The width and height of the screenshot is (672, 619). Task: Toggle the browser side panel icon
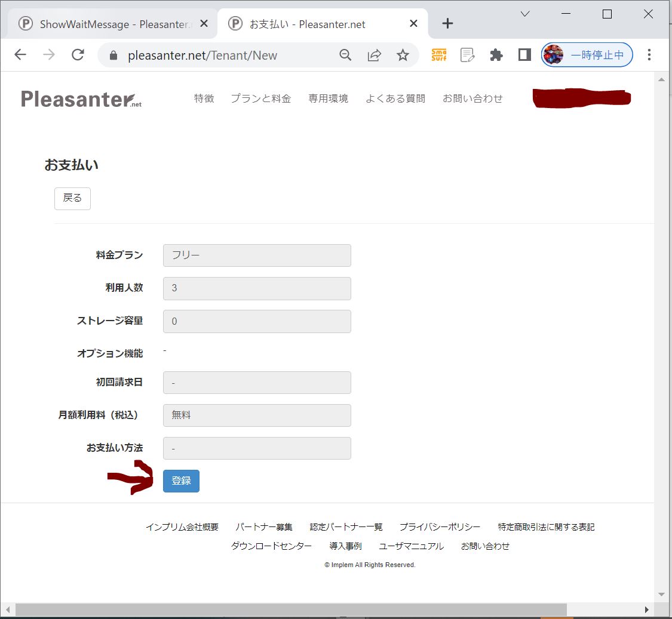click(524, 55)
